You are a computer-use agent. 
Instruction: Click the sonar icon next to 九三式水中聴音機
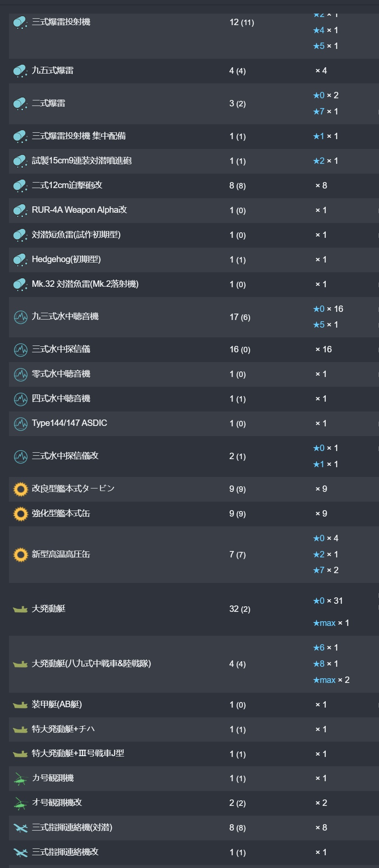[20, 317]
